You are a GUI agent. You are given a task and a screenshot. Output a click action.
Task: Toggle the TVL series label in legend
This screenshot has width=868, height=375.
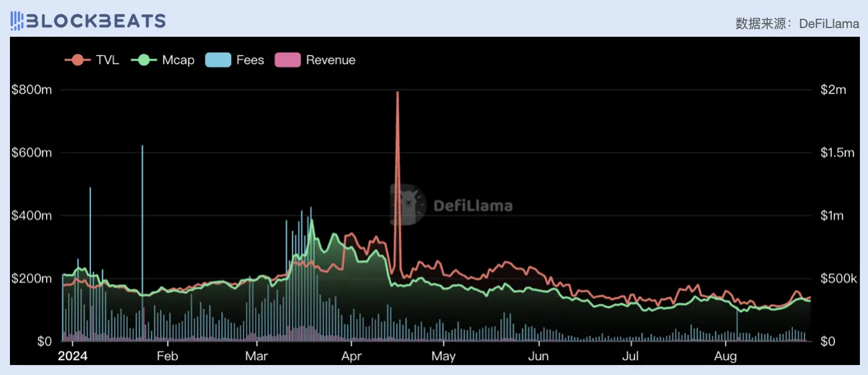(x=108, y=60)
